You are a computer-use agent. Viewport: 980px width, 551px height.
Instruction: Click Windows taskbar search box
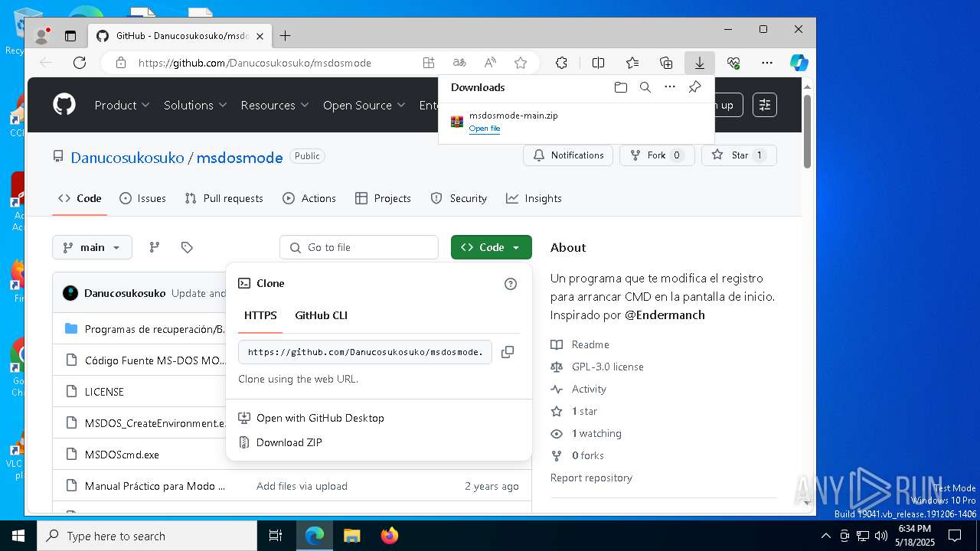click(x=147, y=536)
